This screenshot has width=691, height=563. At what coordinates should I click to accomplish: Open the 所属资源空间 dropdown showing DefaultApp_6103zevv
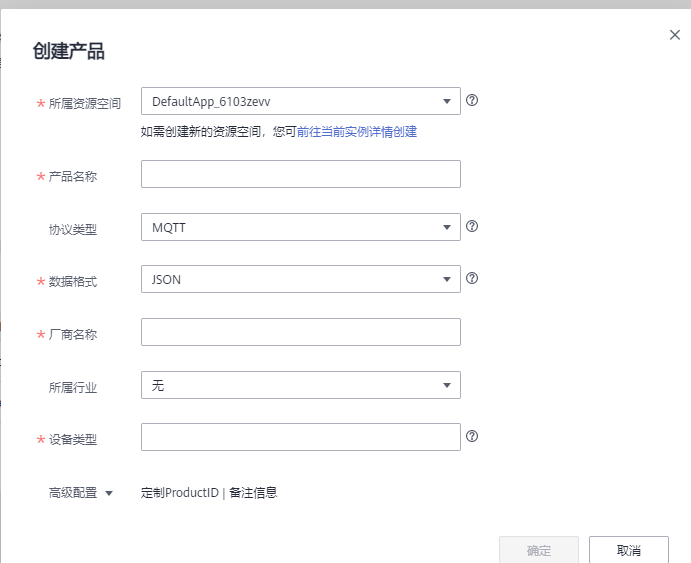tap(300, 101)
